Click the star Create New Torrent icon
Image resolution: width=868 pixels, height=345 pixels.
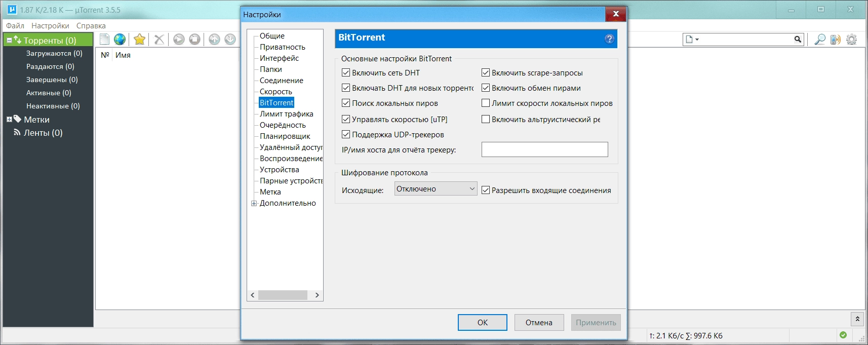click(140, 39)
